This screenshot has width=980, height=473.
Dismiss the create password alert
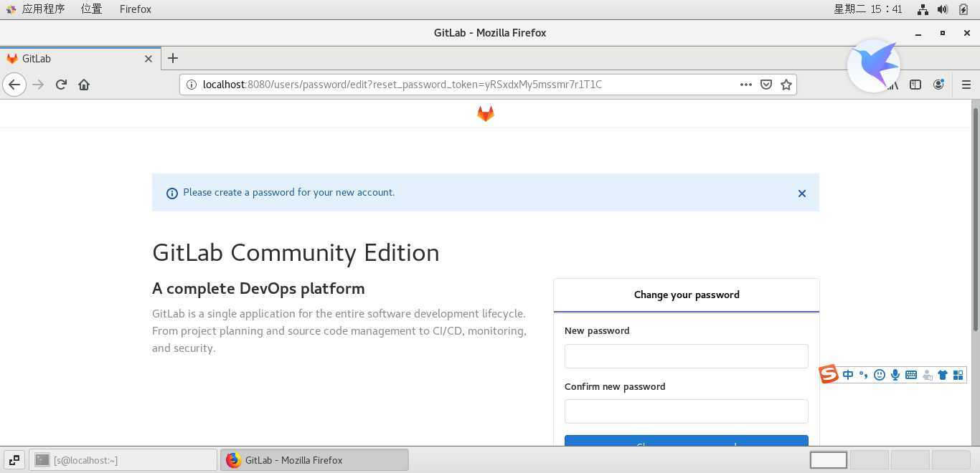point(802,193)
